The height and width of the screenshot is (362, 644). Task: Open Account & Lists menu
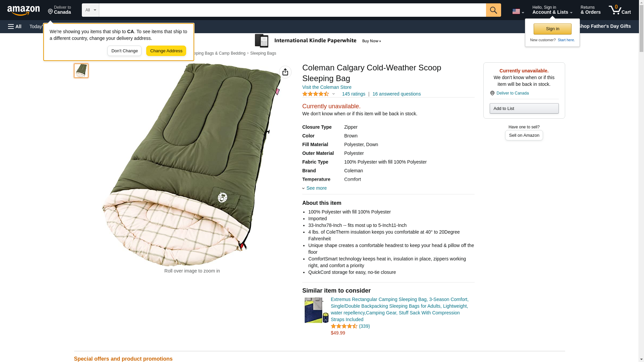(552, 10)
